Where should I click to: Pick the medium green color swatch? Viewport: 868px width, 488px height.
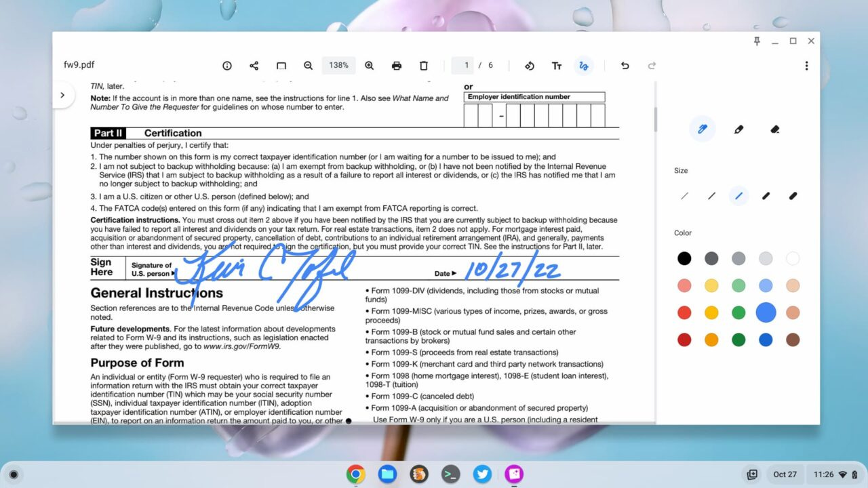(x=738, y=312)
